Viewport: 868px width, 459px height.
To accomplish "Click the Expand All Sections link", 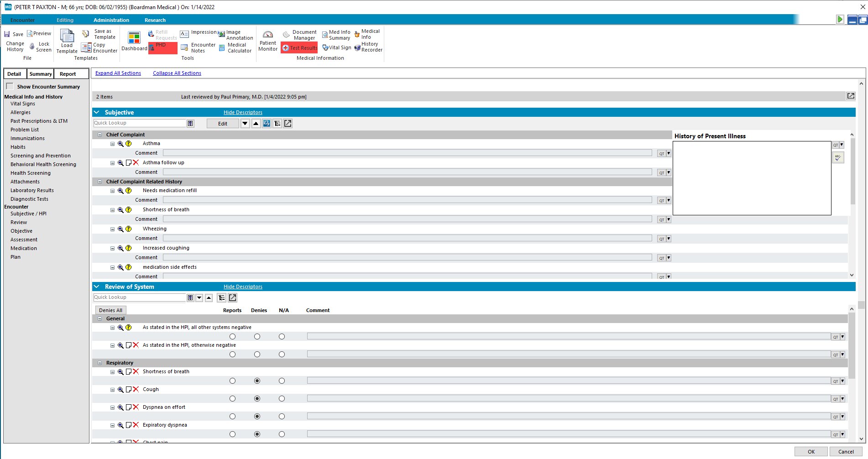I will (x=118, y=73).
